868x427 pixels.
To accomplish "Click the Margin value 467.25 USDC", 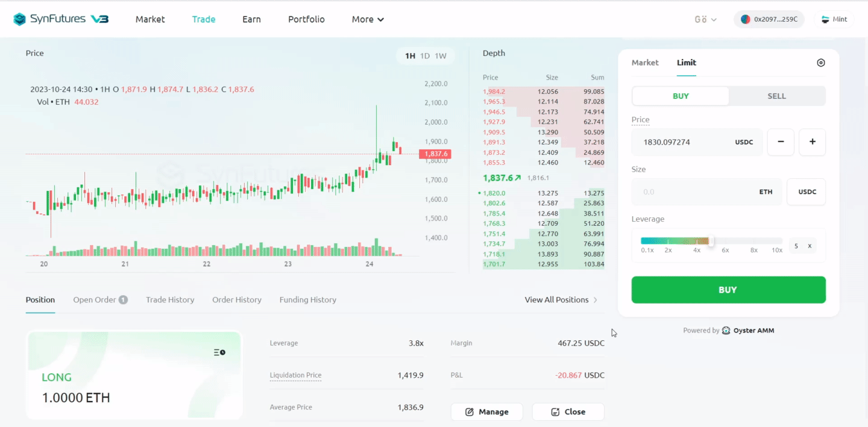I will [x=581, y=343].
